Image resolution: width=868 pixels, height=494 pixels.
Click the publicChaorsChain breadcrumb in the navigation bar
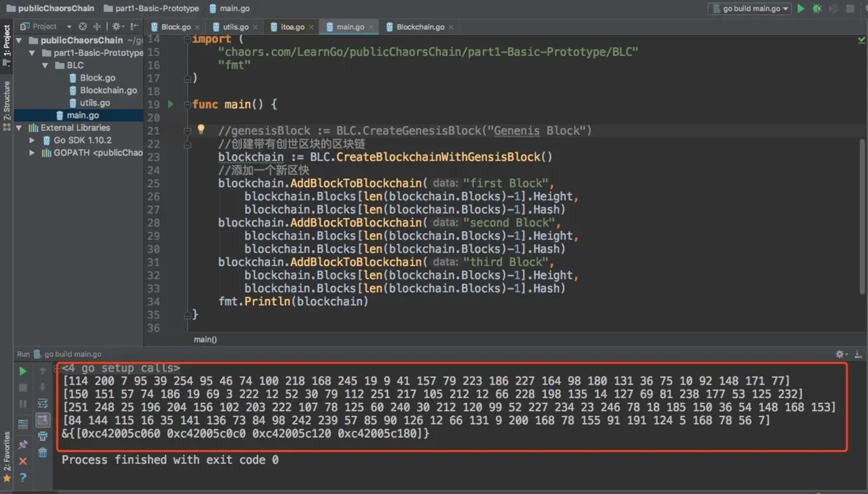click(x=50, y=8)
